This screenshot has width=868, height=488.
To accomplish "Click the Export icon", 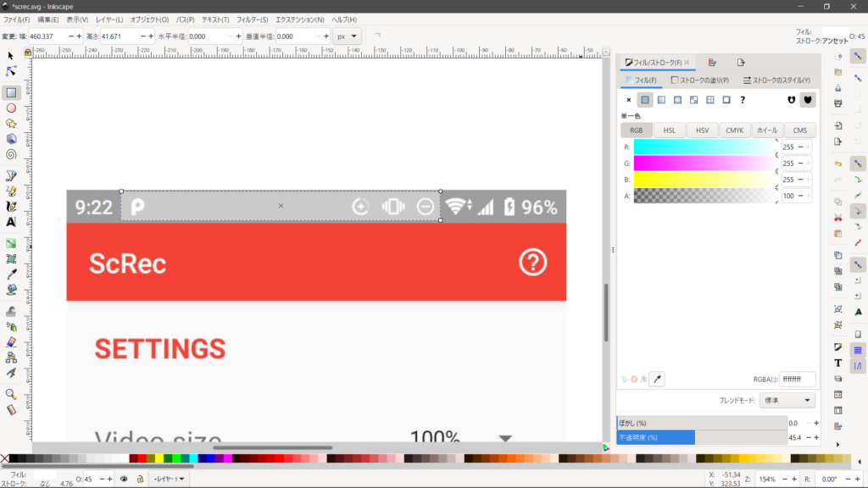I will 838,141.
